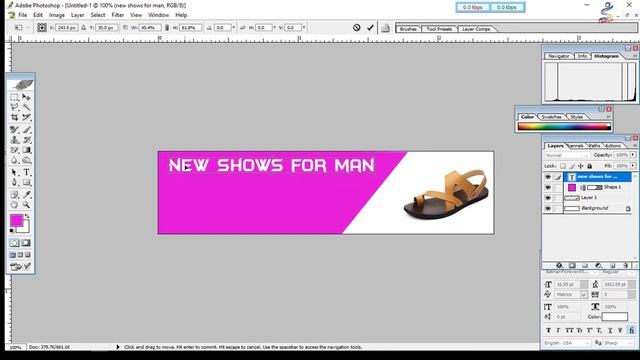This screenshot has height=360, width=640.
Task: Select the Magic Wand tool
Action: pyautogui.click(x=27, y=107)
